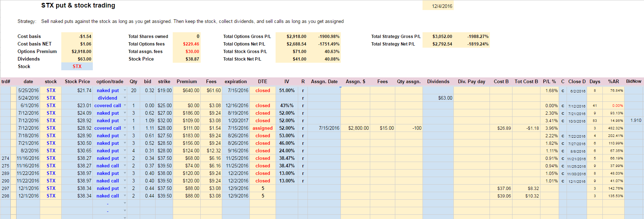
Task: Select the 'trd#' column header
Action: (6, 81)
